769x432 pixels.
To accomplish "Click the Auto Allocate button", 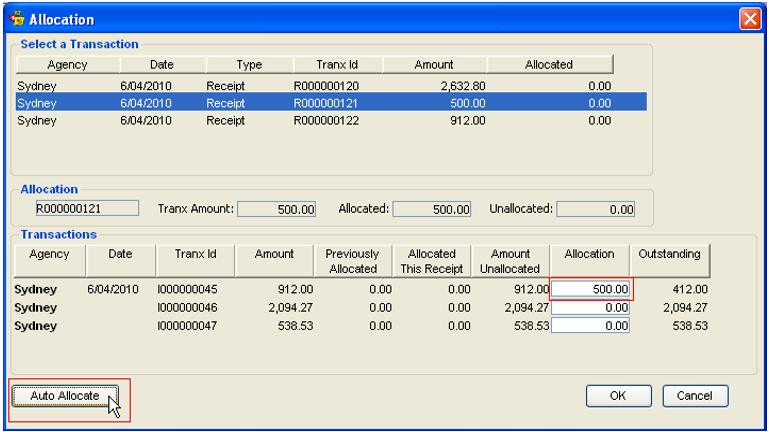I will 65,396.
